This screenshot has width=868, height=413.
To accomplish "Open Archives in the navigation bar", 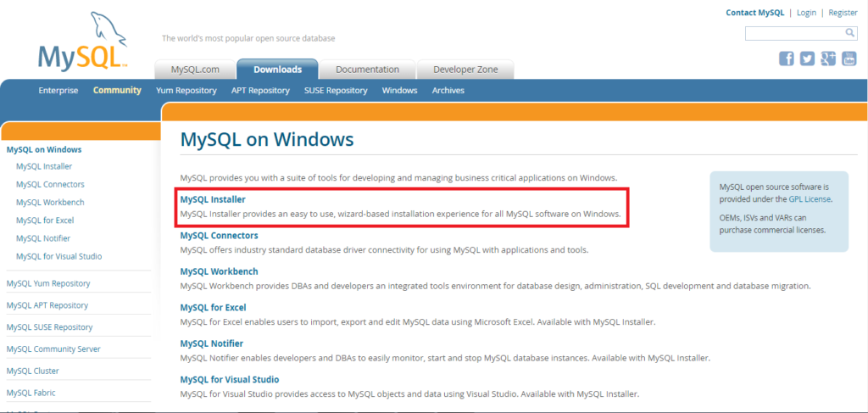I will pos(448,90).
